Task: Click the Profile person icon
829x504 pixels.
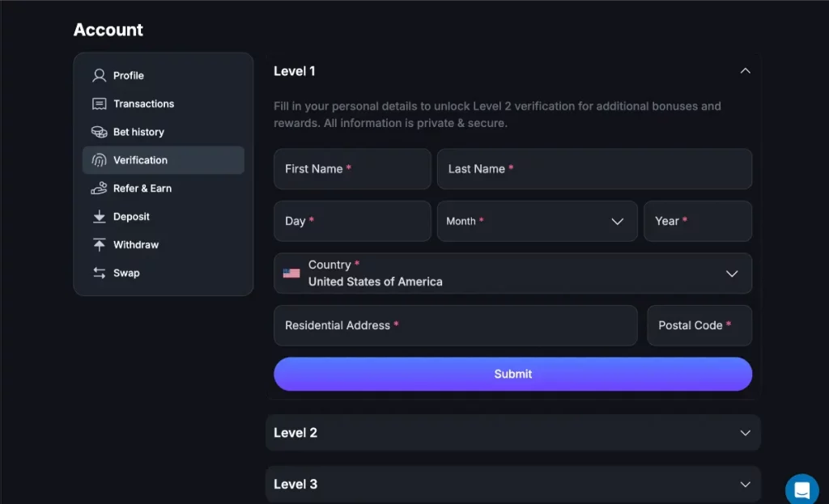Action: (100, 75)
